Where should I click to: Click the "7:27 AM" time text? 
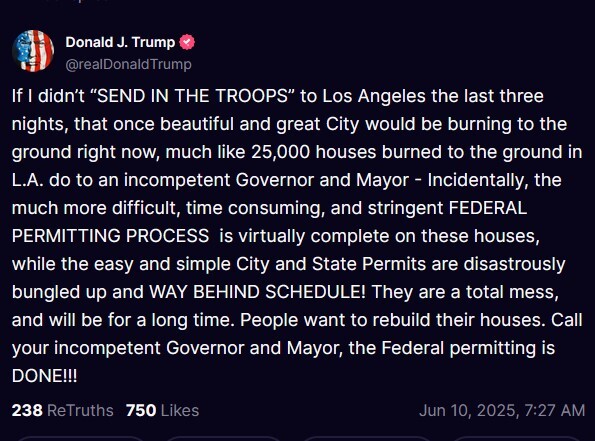tap(554, 410)
